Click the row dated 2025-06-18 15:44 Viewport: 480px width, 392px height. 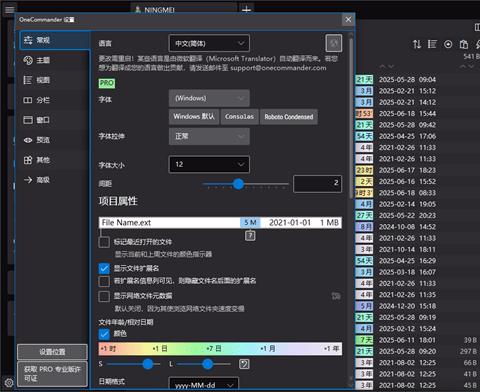[x=417, y=114]
